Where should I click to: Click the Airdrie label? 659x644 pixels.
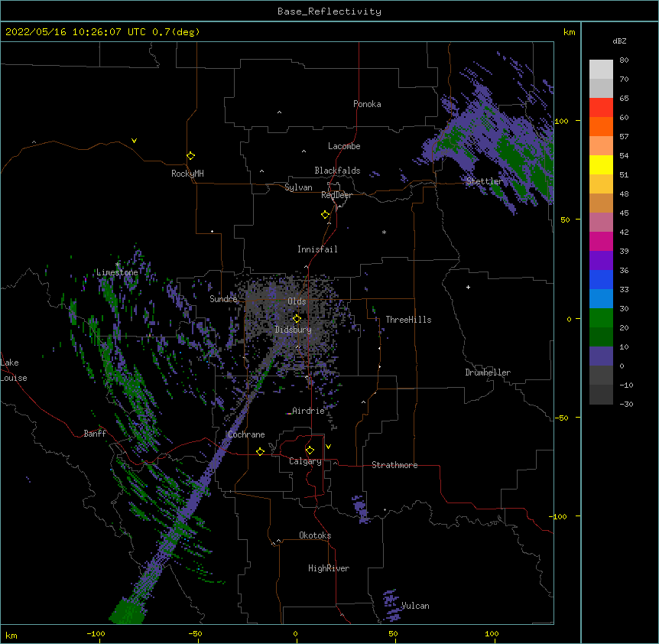[308, 411]
